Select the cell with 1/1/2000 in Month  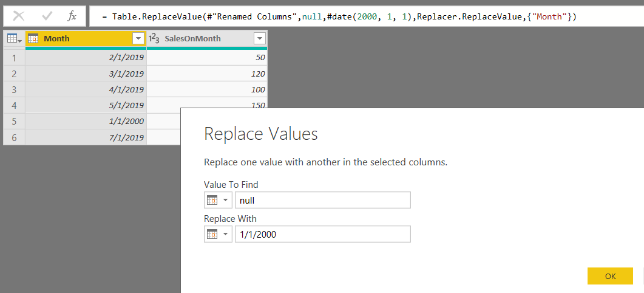pos(86,122)
